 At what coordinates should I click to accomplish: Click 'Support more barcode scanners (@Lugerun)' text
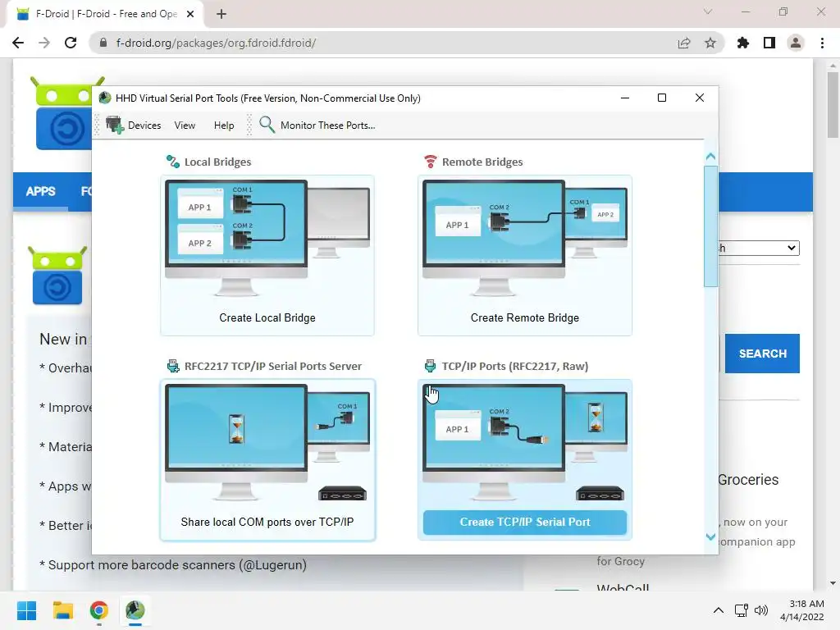coord(177,565)
